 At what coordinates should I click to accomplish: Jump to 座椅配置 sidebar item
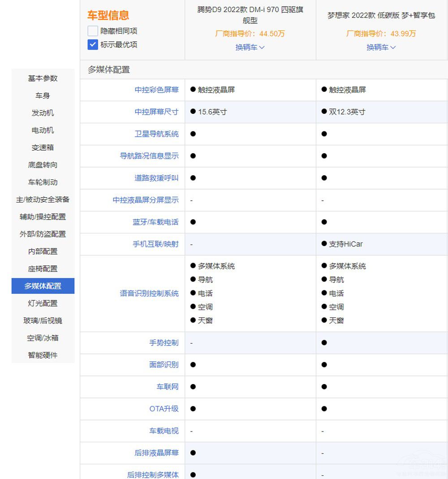pos(43,269)
